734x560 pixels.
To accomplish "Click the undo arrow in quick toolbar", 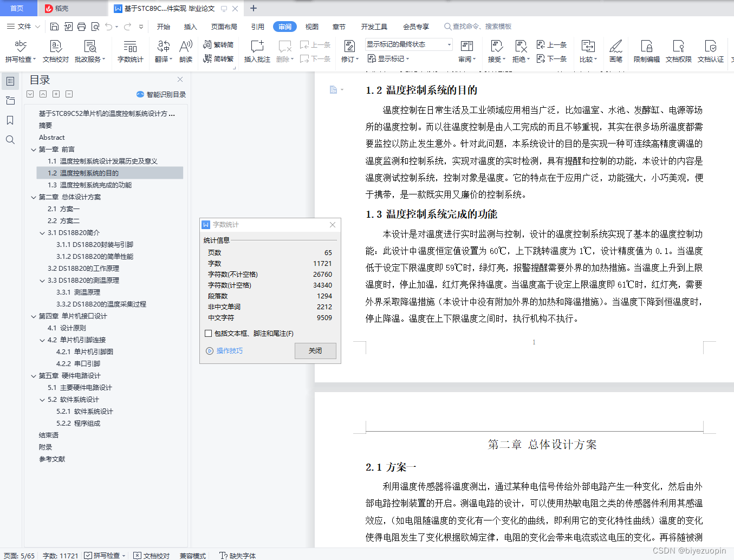I will 109,26.
